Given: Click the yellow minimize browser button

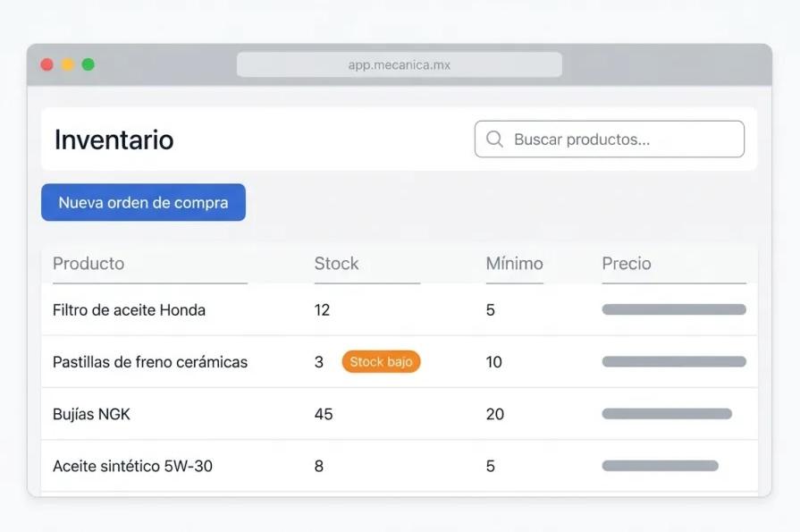Looking at the screenshot, I should pyautogui.click(x=66, y=64).
